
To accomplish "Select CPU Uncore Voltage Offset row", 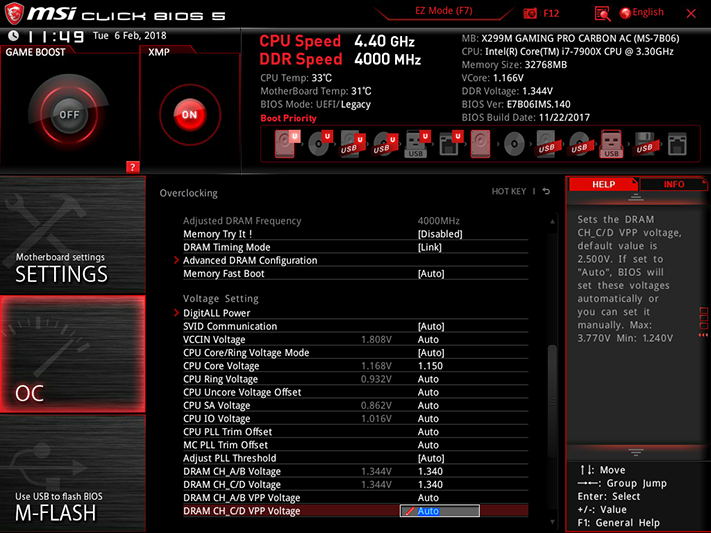I will pos(356,392).
